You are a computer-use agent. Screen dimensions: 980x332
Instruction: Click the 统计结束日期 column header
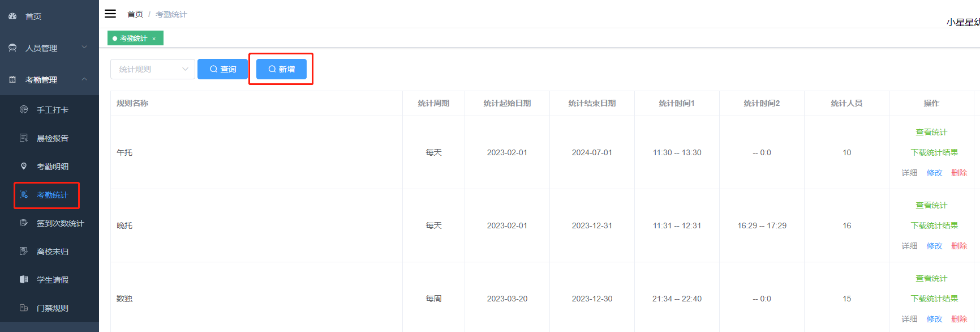coord(592,103)
